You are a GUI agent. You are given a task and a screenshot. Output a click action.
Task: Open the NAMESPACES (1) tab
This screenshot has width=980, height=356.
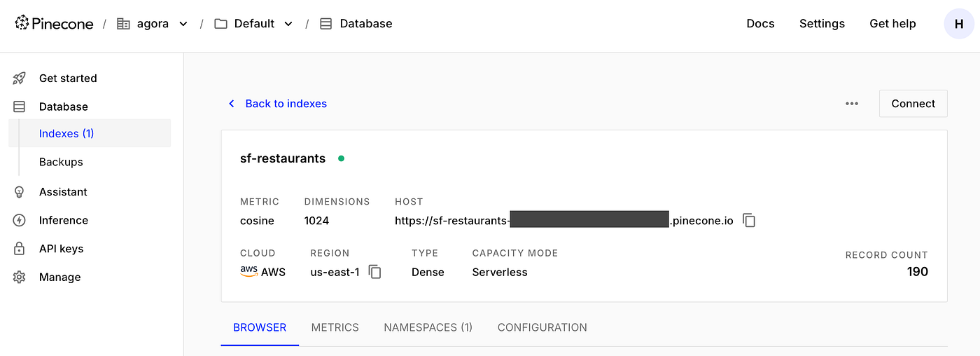[x=428, y=327]
